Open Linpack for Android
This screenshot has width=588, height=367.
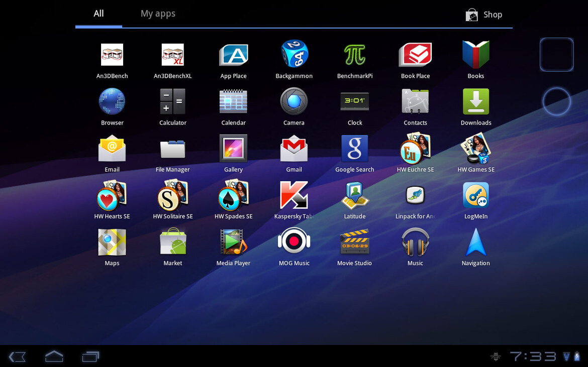(415, 195)
